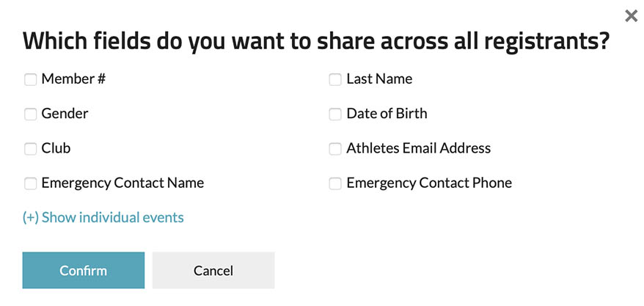
Task: Expand Show individual events
Action: [x=103, y=217]
